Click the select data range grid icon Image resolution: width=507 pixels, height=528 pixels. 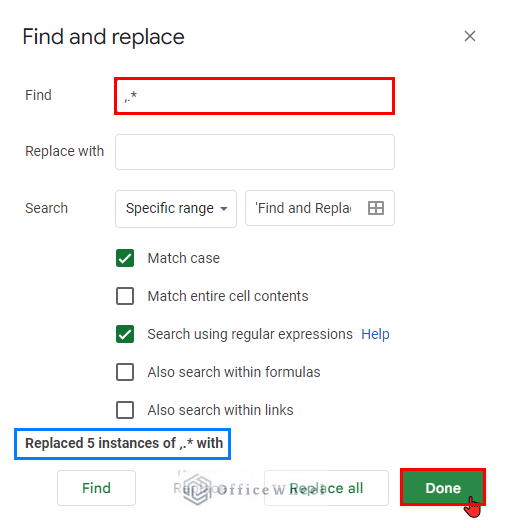pos(376,208)
